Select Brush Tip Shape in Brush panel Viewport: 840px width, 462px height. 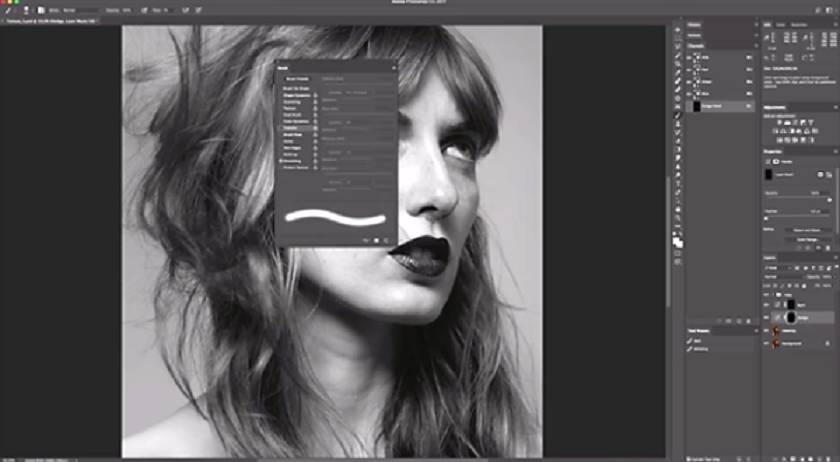[x=296, y=88]
